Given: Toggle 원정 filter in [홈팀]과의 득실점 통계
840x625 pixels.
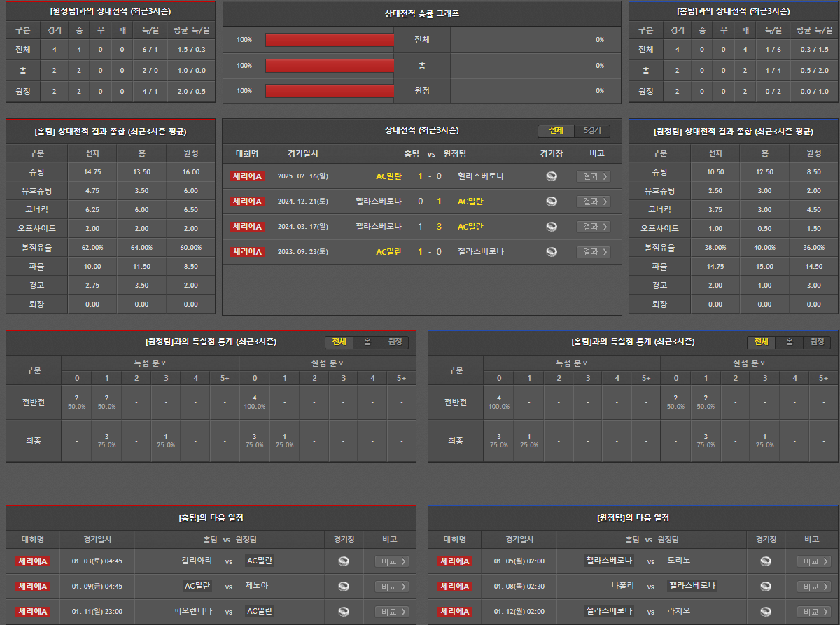Looking at the screenshot, I should click(817, 342).
